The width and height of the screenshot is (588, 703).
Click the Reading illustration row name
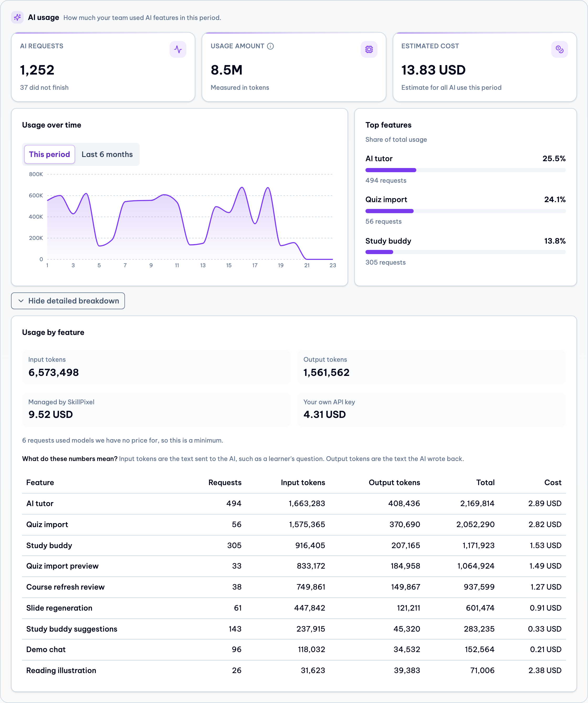(x=61, y=670)
